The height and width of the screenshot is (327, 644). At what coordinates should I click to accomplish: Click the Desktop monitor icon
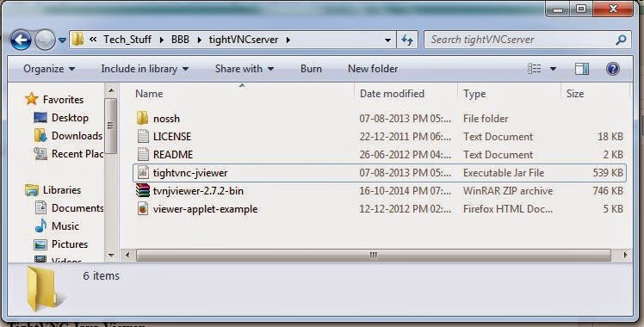[x=40, y=118]
